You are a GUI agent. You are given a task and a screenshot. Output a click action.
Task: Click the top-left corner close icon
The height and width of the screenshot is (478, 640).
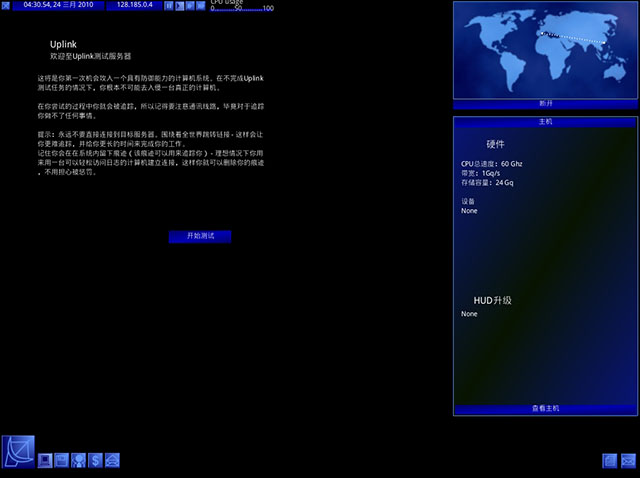click(x=6, y=5)
